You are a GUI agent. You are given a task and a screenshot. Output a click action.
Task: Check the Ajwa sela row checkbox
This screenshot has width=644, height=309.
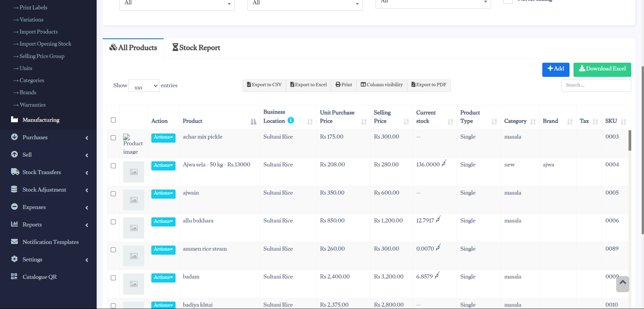point(113,166)
